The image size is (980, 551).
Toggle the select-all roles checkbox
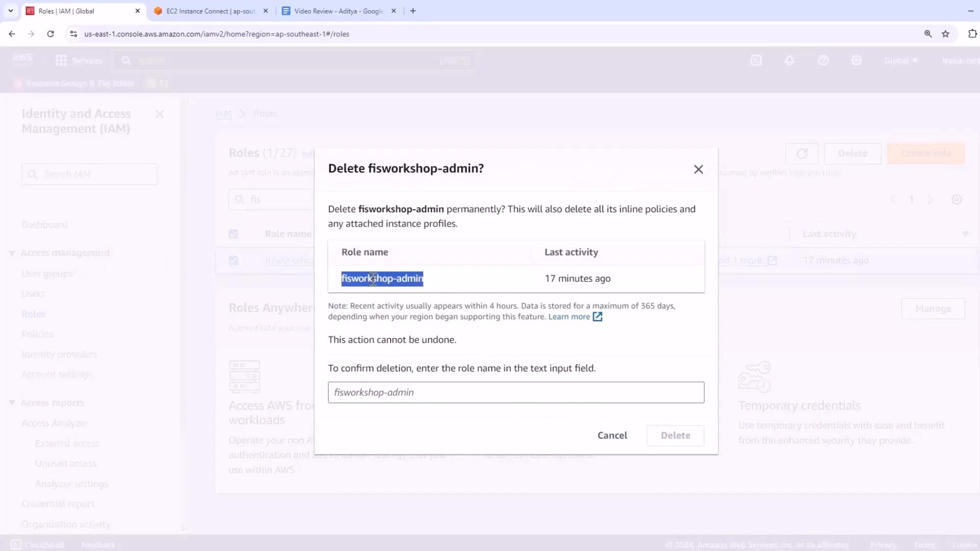233,234
